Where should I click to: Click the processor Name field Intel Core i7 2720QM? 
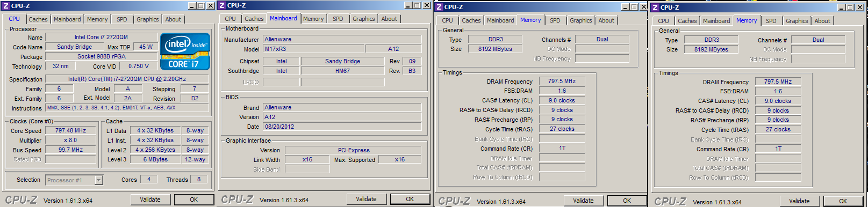(101, 37)
